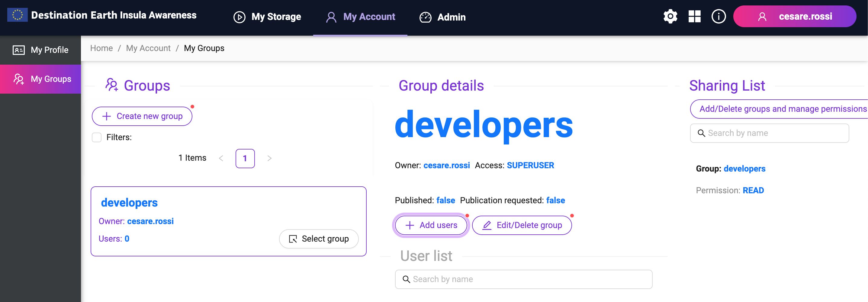The image size is (868, 302).
Task: Click Add users button
Action: coord(431,225)
